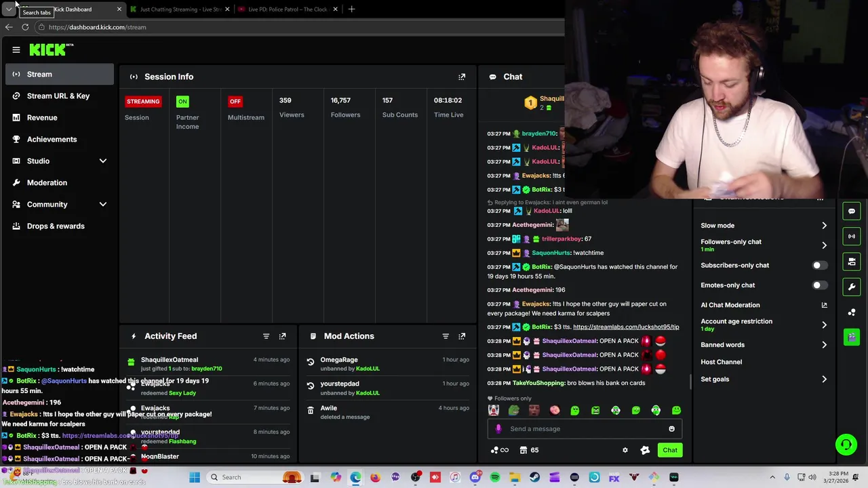Go to Stream URL & Key page

pos(60,96)
